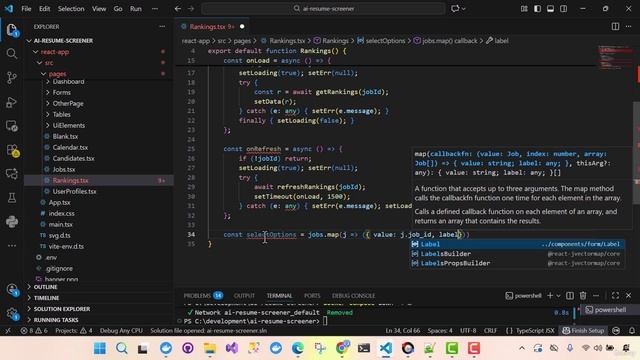Click Ln 34, Col 66 position indicator
This screenshot has width=640, height=360.
coord(403,331)
